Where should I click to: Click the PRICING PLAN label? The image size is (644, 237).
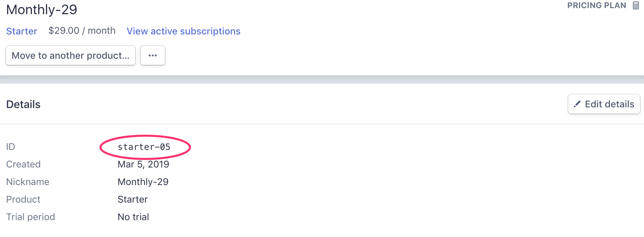coord(597,5)
